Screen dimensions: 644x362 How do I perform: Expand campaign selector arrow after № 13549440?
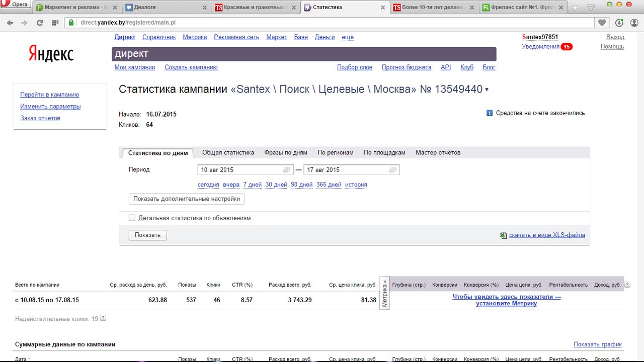[487, 90]
